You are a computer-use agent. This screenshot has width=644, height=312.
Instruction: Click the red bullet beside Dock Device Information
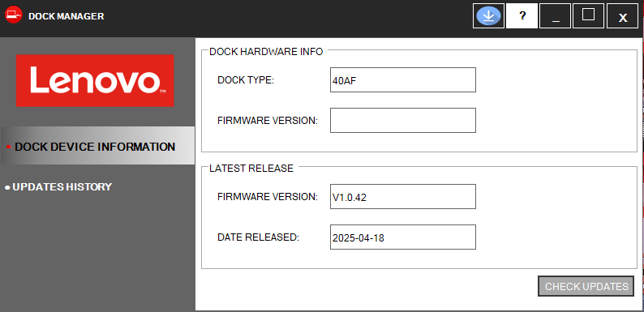point(8,147)
